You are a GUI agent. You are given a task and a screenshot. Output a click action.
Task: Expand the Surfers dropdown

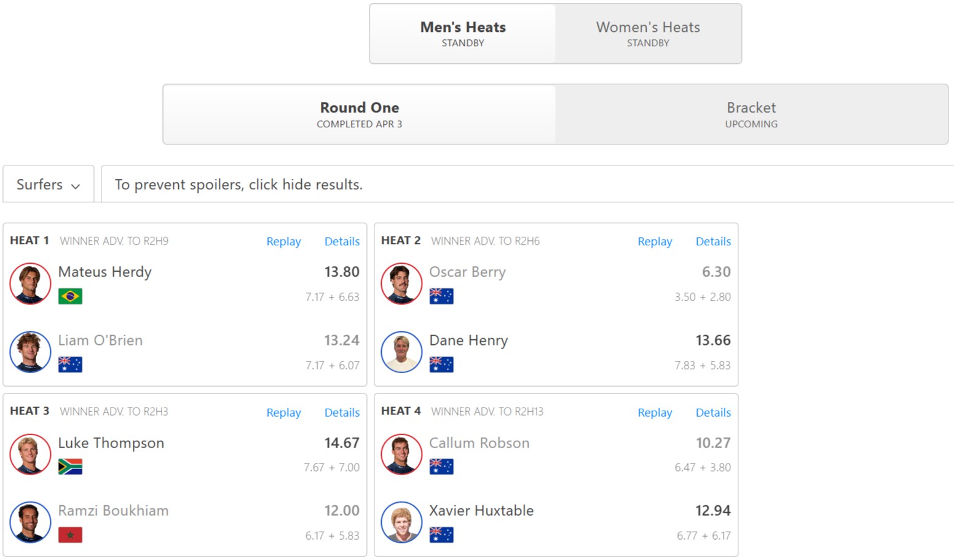pos(48,184)
